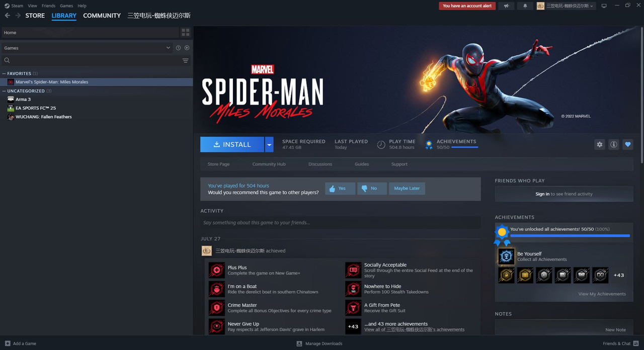
Task: Open Friends & Chat
Action: (620, 343)
